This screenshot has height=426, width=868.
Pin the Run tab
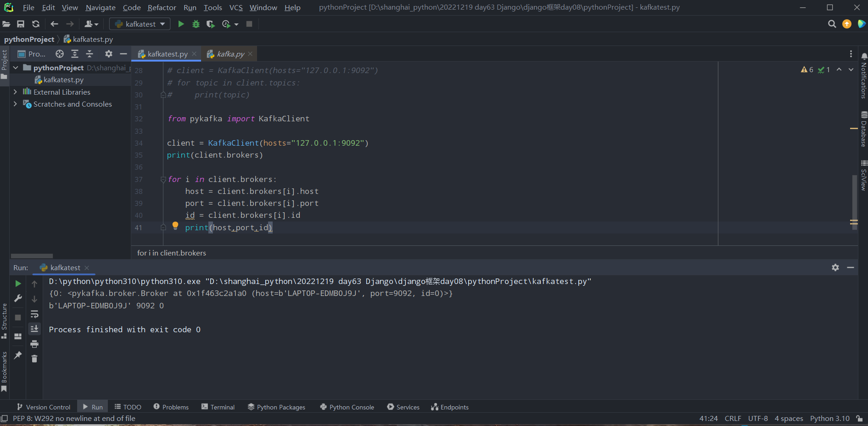pyautogui.click(x=18, y=355)
